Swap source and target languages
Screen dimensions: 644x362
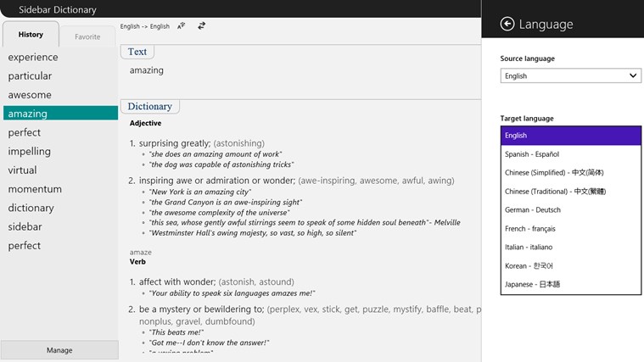(201, 26)
